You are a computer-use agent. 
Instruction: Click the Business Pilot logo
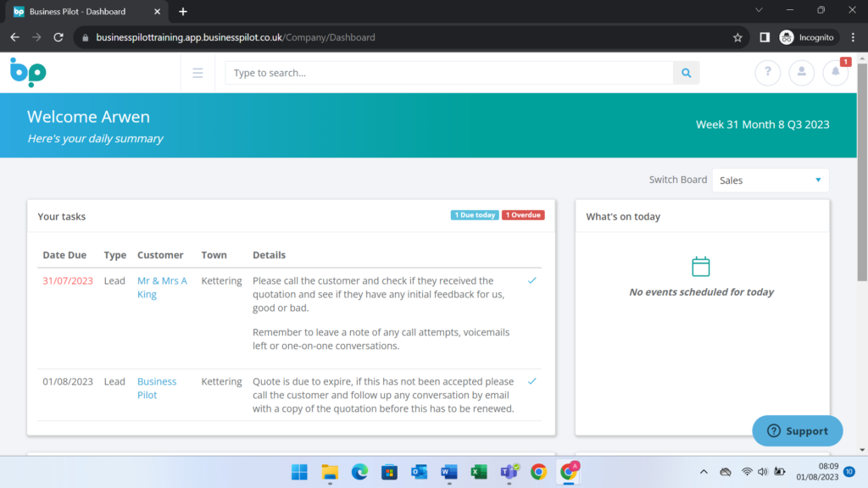tap(27, 73)
